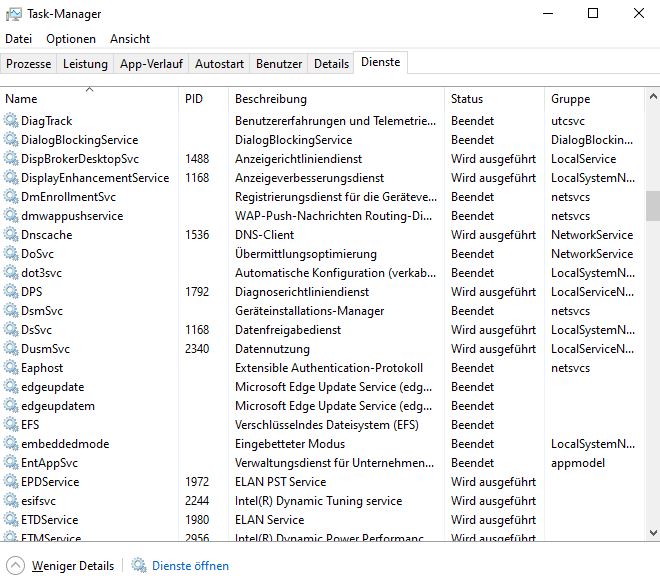Collapse view with the Weniger Details arrow
This screenshot has height=576, width=660.
[x=16, y=565]
